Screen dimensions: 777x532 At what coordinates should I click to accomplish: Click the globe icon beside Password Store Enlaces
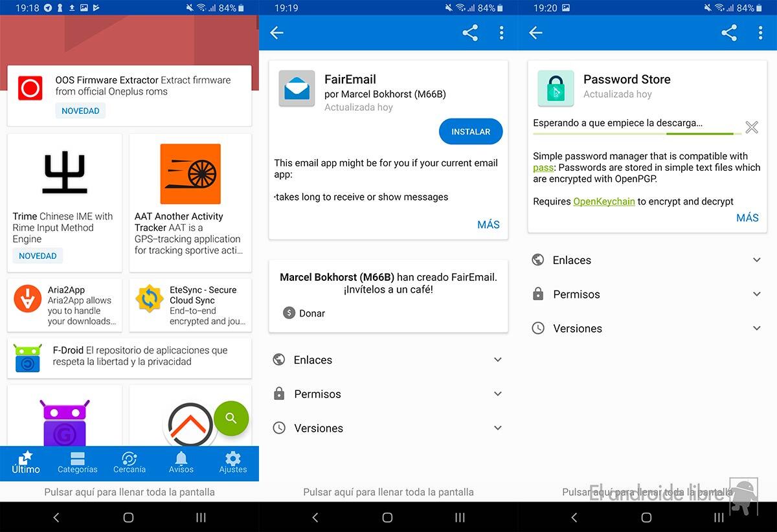click(537, 260)
